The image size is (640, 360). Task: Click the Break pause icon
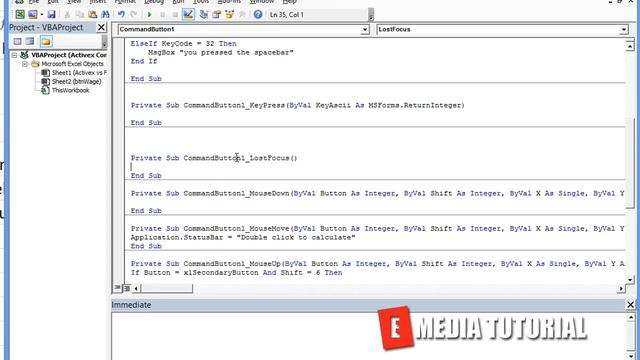pos(162,15)
